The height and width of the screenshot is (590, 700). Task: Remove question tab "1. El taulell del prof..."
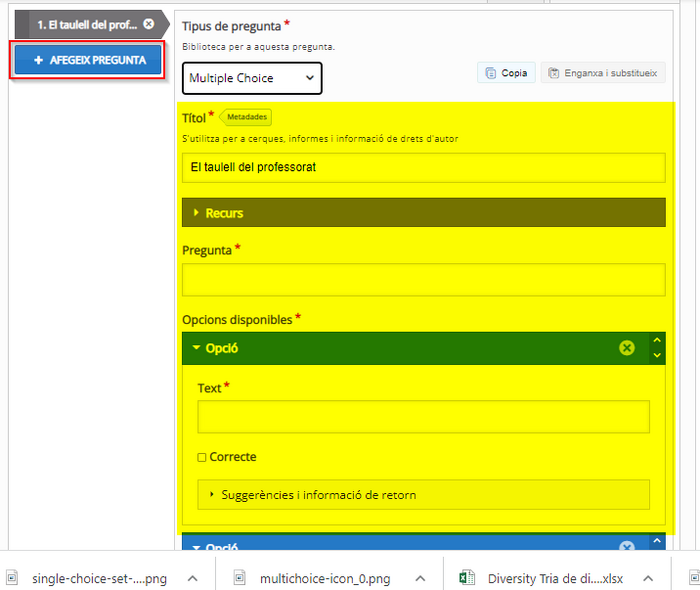149,24
